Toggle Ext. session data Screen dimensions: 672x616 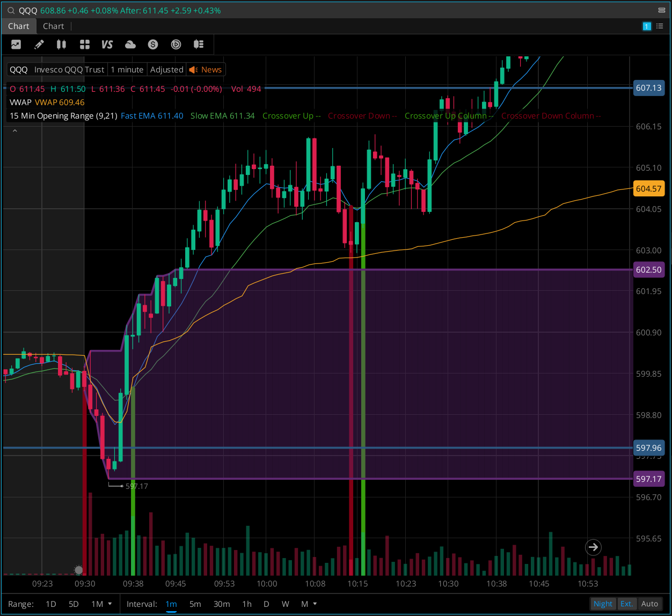pos(627,604)
